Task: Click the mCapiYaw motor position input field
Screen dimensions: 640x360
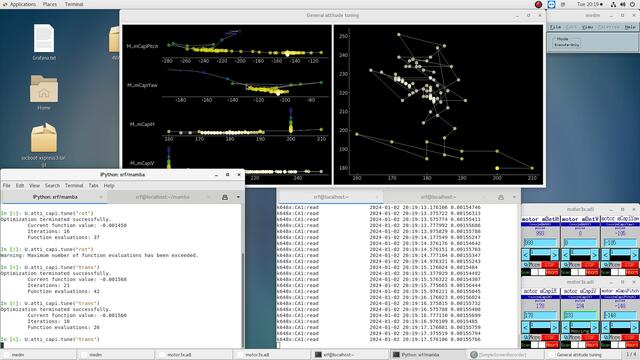Action: click(x=620, y=243)
